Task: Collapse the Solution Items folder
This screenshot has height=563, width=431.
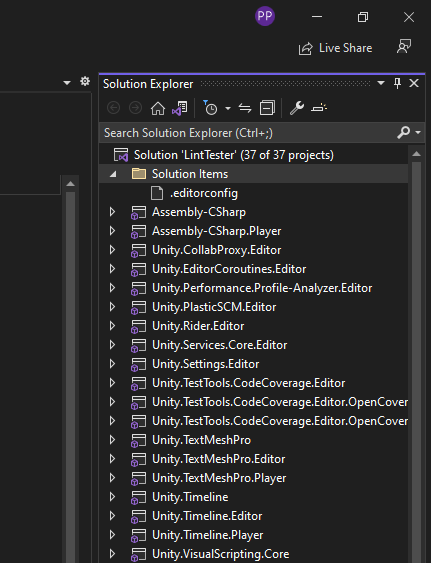Action: pos(113,174)
